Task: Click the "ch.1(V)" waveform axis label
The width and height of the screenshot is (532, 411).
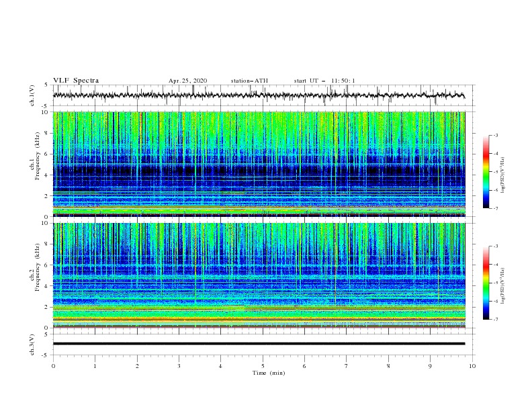Action: click(32, 95)
